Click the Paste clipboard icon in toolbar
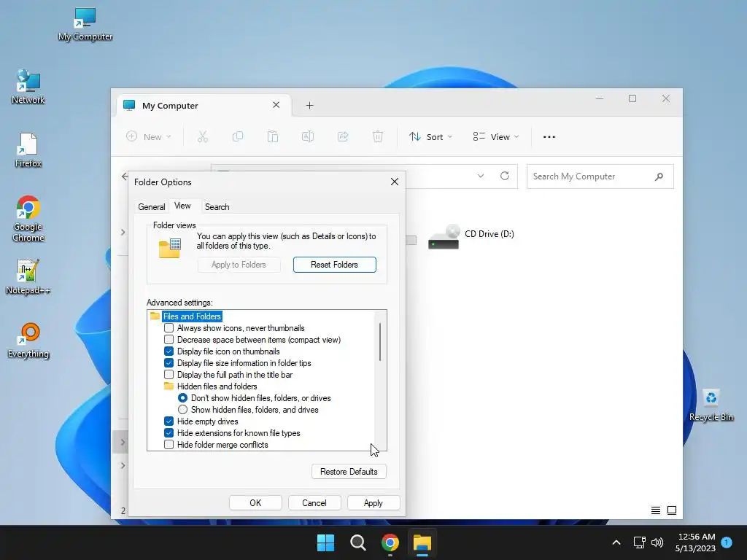 tap(273, 136)
